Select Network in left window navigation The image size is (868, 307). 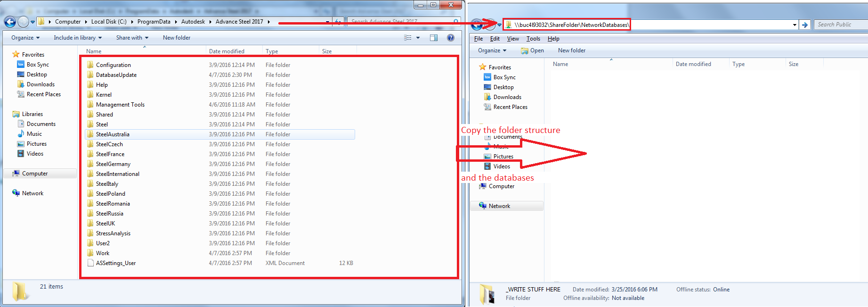(32, 193)
